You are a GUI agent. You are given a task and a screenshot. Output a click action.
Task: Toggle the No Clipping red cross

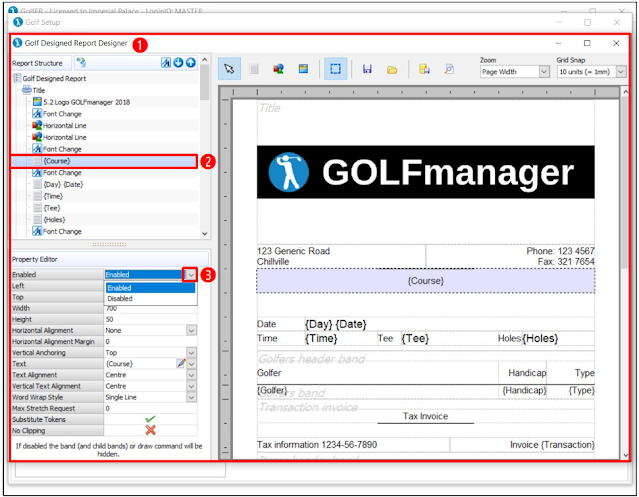150,430
